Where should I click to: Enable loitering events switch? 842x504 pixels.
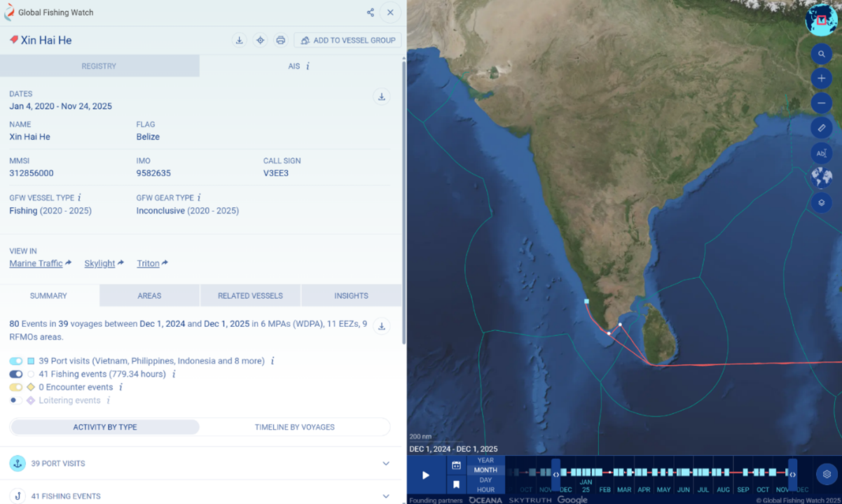coord(15,400)
